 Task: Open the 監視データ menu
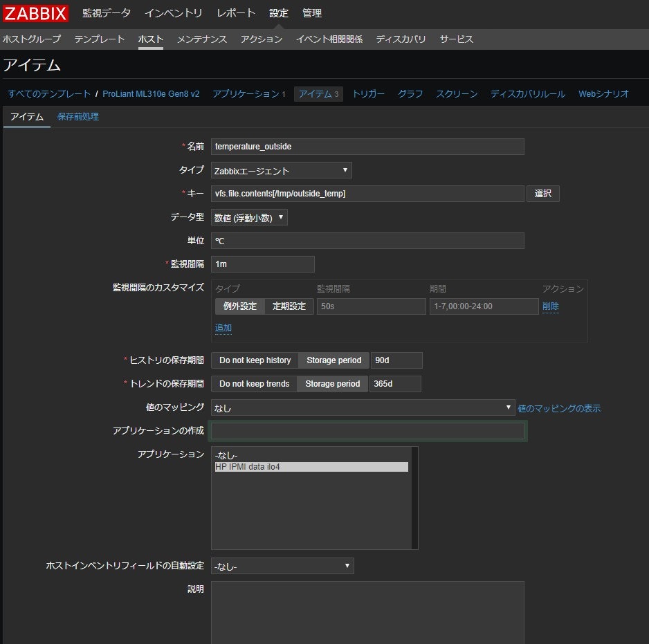(x=107, y=13)
